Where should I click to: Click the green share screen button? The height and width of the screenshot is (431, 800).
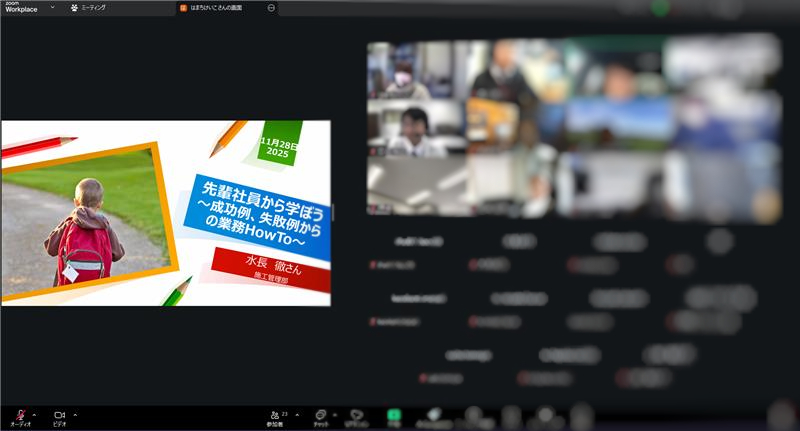(x=394, y=414)
